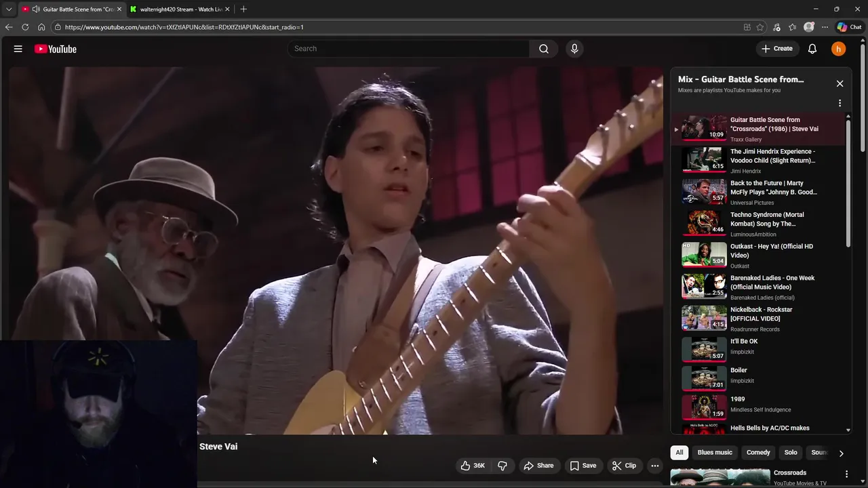868x488 pixels.
Task: Click the main video player frame
Action: tap(336, 251)
